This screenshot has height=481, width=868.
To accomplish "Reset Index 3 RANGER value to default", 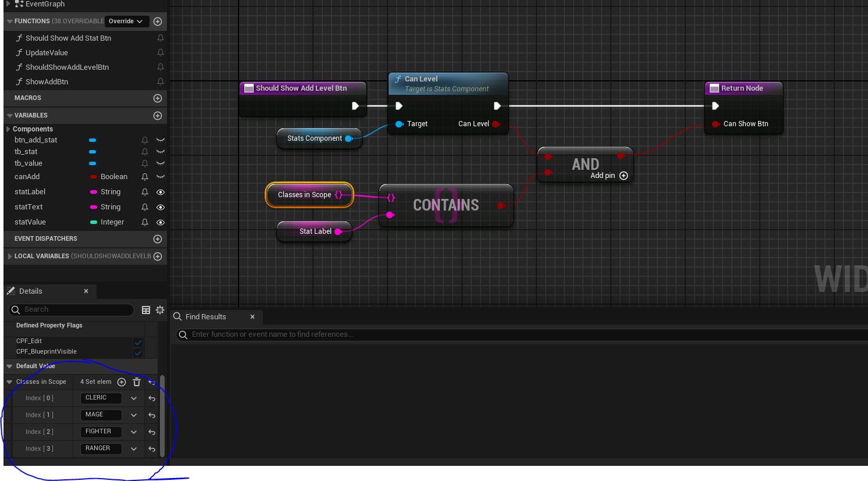I will pos(152,449).
